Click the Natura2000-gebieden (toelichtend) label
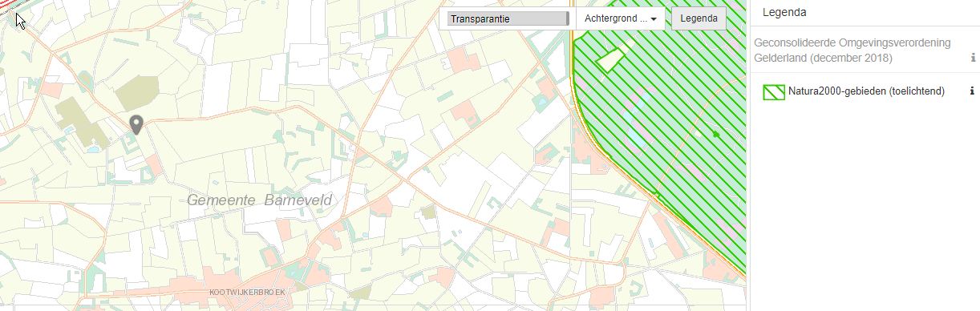The width and height of the screenshot is (980, 311). (x=866, y=92)
